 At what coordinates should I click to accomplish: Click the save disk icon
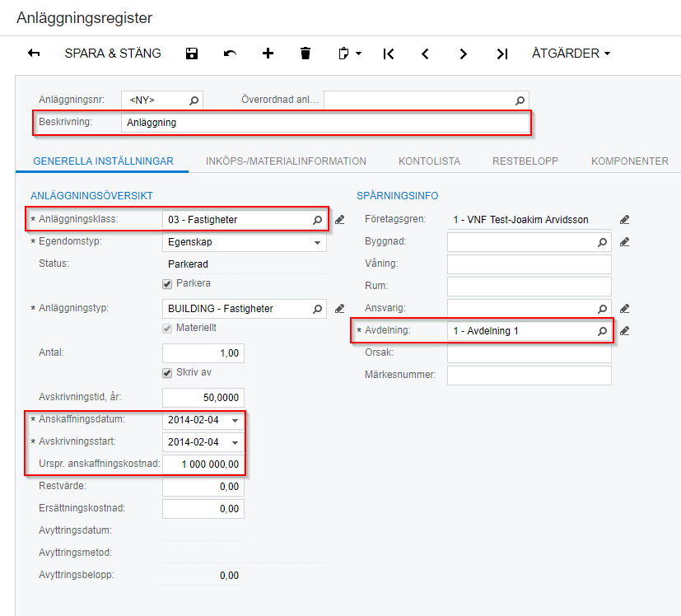tap(192, 54)
